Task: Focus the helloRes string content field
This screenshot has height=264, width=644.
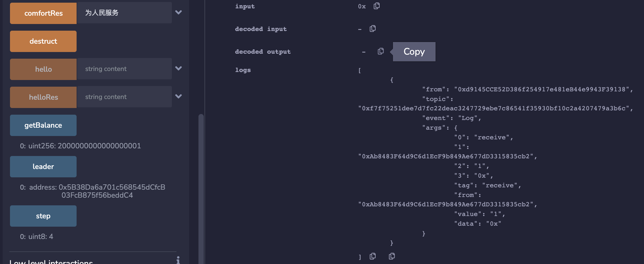Action: click(124, 97)
